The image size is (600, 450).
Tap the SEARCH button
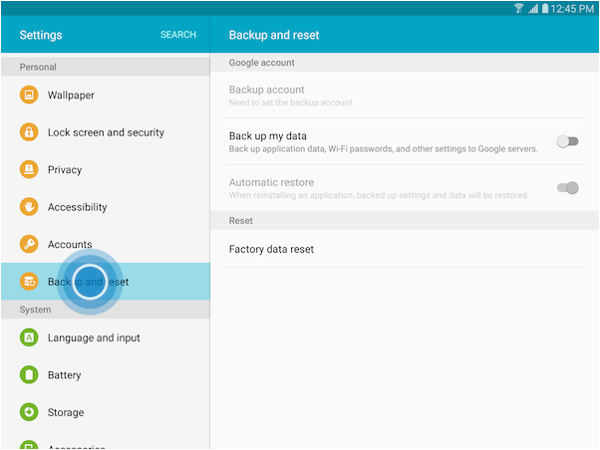[178, 35]
